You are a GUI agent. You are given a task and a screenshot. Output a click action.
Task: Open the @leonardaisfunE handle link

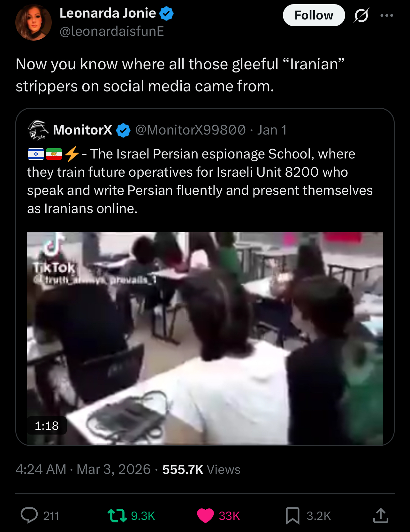112,31
